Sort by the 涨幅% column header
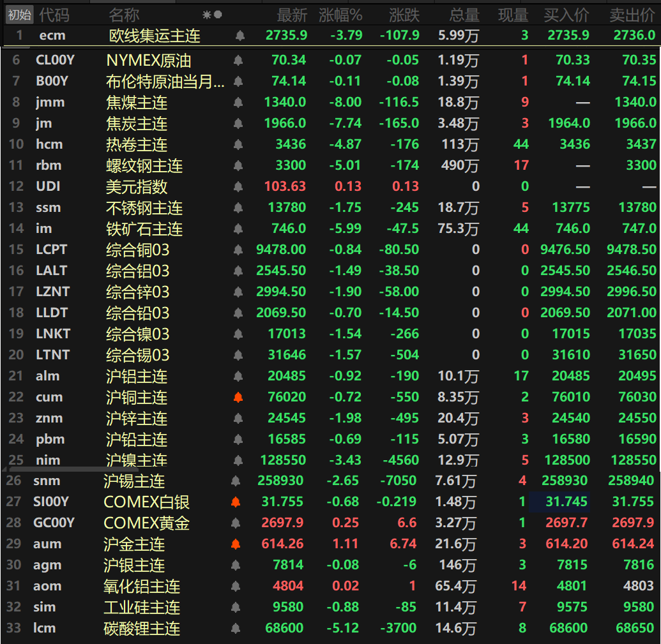 [x=340, y=15]
